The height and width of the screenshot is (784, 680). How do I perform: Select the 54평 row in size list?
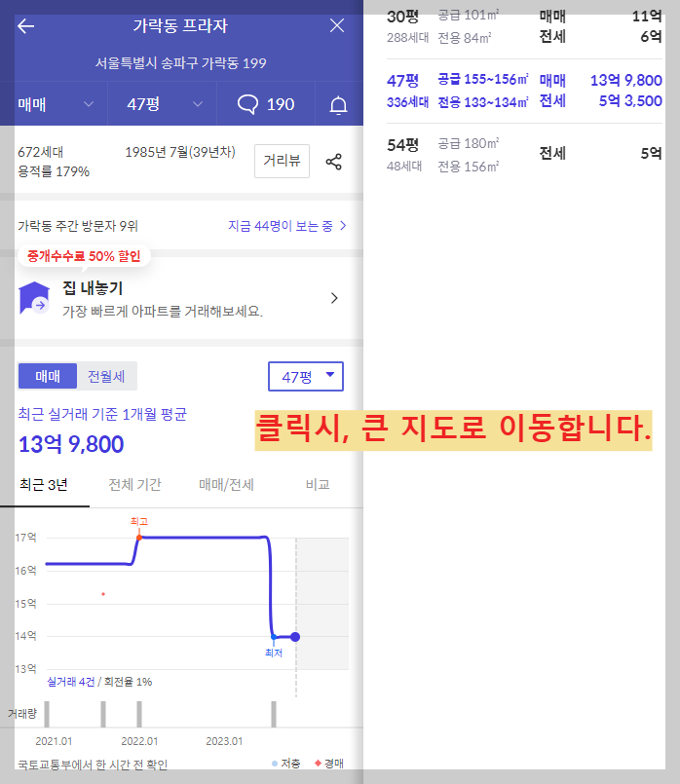tap(524, 155)
